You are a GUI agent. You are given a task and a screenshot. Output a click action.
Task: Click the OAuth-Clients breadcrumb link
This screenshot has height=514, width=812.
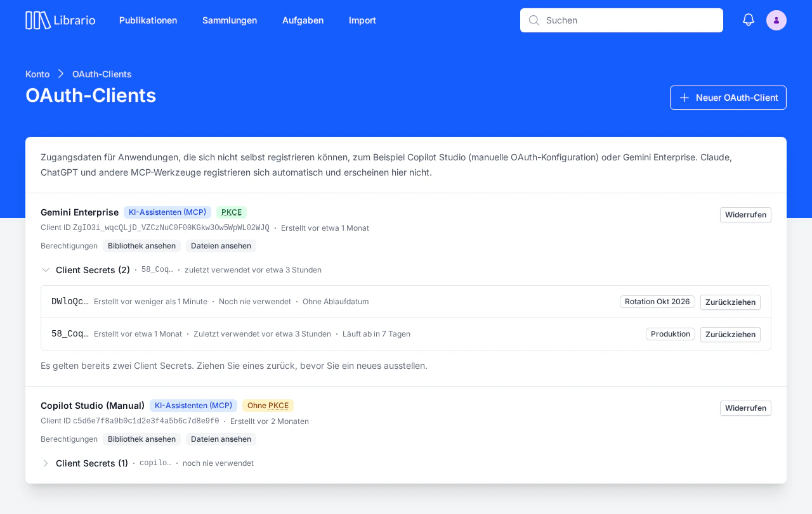coord(102,74)
